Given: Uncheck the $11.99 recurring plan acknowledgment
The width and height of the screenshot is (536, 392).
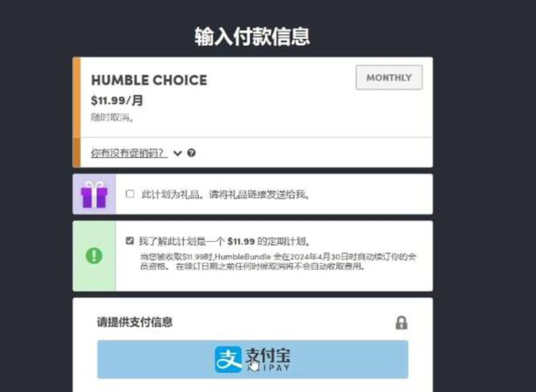Looking at the screenshot, I should pos(129,240).
